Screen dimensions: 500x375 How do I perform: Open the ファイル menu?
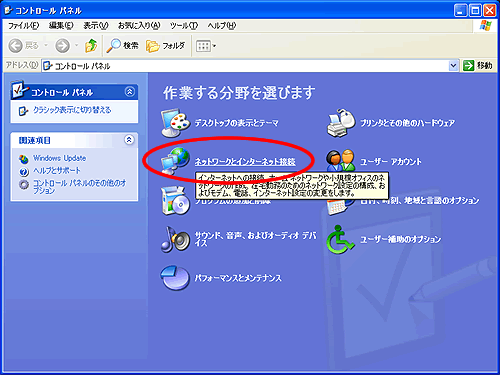pos(23,26)
